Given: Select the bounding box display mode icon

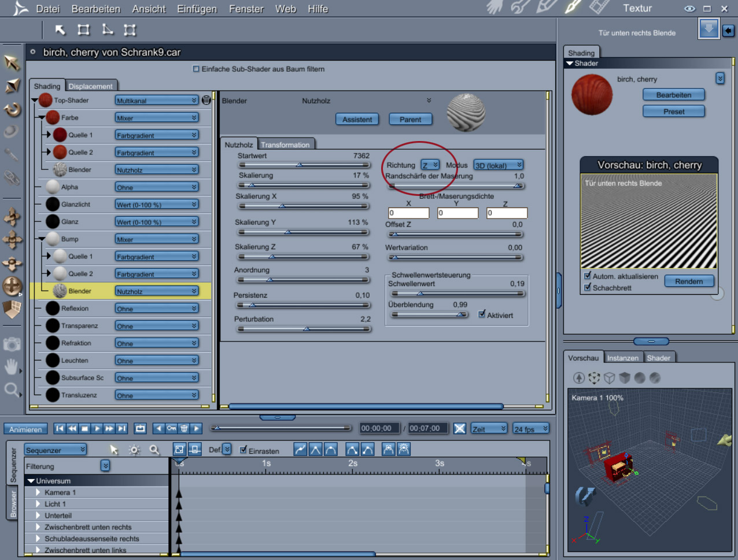Looking at the screenshot, I should 594,378.
